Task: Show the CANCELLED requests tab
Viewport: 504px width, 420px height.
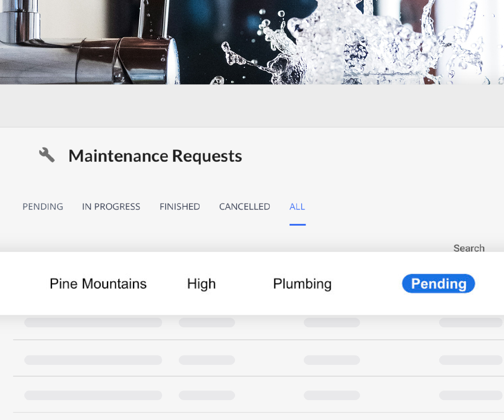Action: [244, 207]
